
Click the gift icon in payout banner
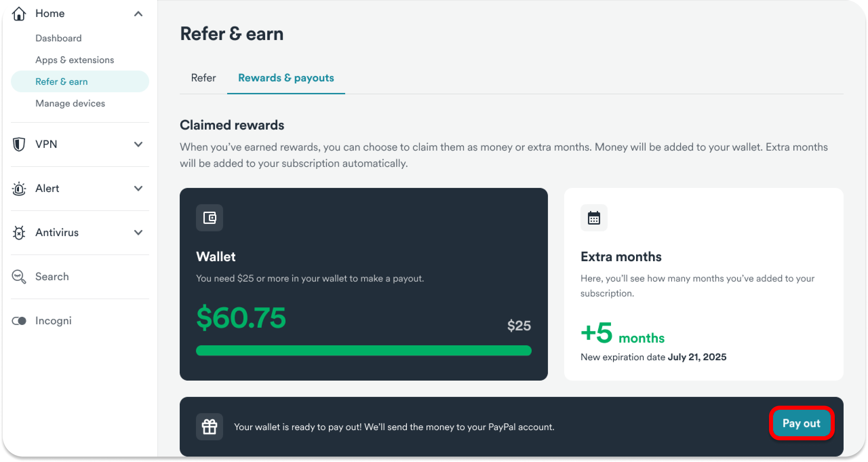(x=210, y=426)
